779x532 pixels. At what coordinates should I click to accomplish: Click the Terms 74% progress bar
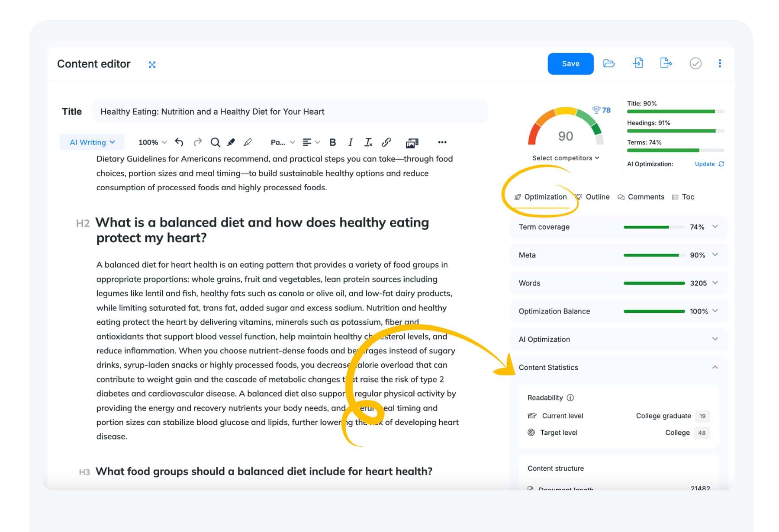[x=676, y=151]
